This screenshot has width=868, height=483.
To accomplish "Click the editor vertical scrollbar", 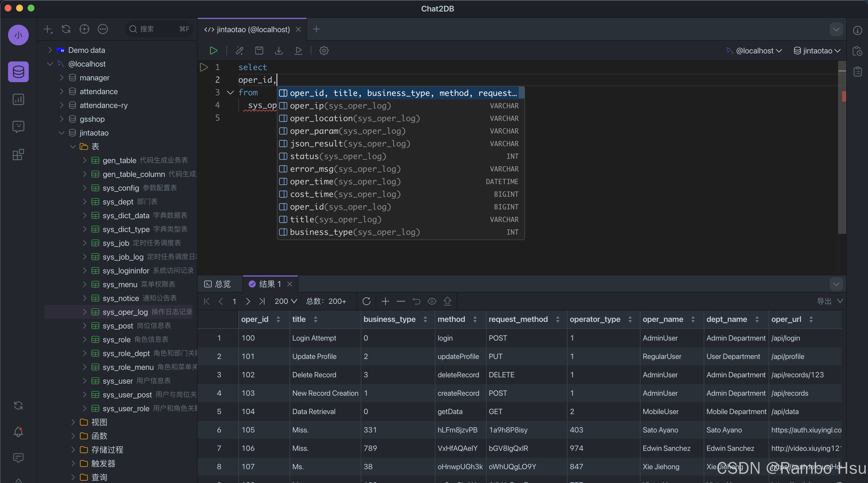I will (x=842, y=147).
